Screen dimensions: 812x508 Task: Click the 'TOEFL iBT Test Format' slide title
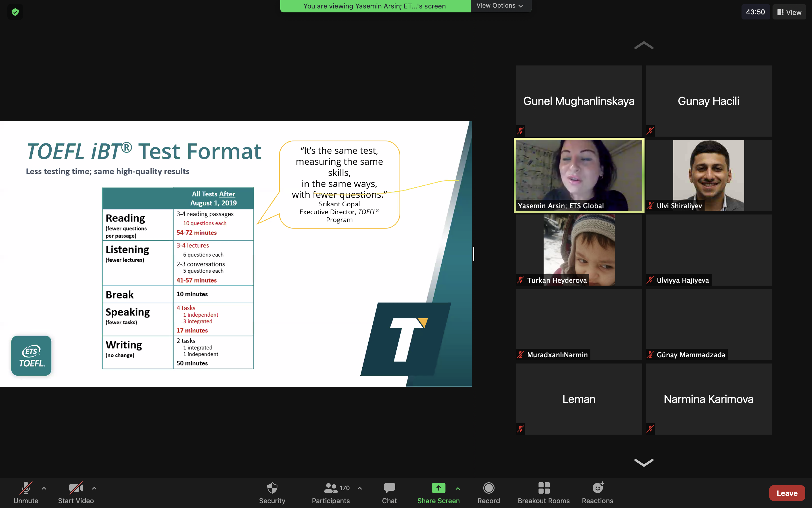(x=144, y=151)
